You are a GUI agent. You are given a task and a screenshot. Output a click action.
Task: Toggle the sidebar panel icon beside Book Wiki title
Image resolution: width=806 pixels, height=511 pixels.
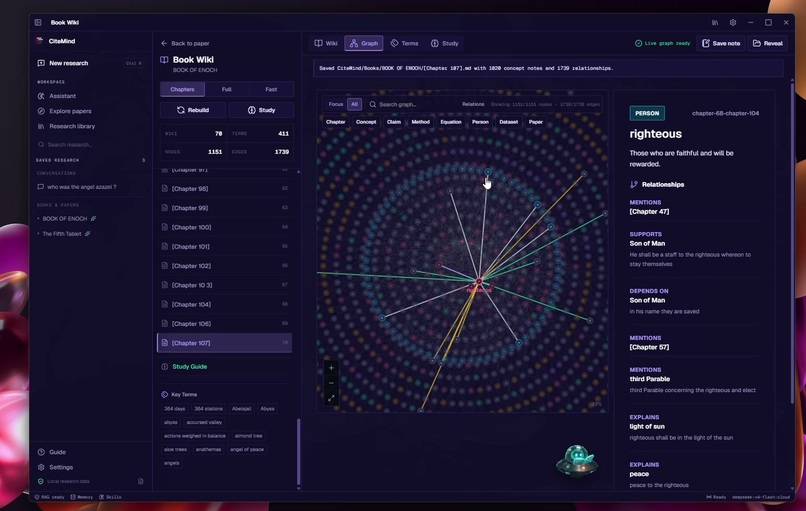click(38, 22)
